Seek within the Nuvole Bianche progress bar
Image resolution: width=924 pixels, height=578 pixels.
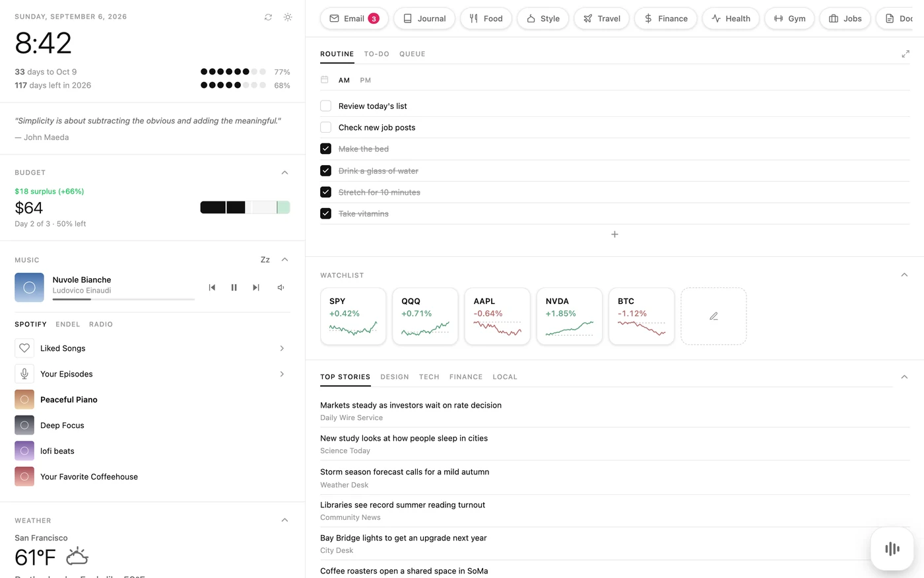point(123,299)
